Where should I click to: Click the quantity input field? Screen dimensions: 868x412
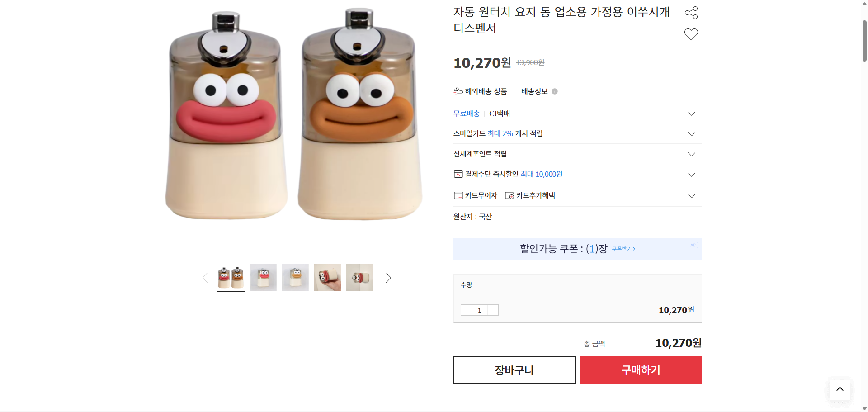[479, 310]
